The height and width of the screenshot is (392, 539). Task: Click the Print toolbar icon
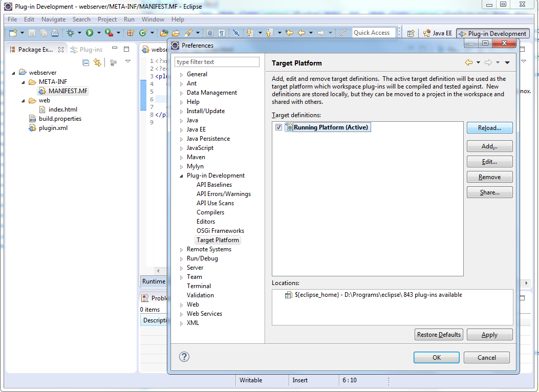coord(55,33)
